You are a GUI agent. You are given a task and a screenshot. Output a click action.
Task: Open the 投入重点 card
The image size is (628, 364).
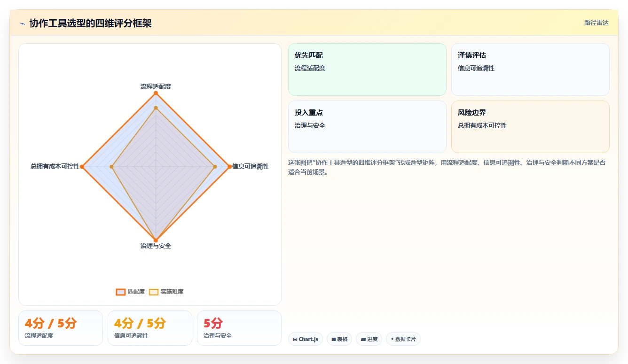pyautogui.click(x=367, y=127)
